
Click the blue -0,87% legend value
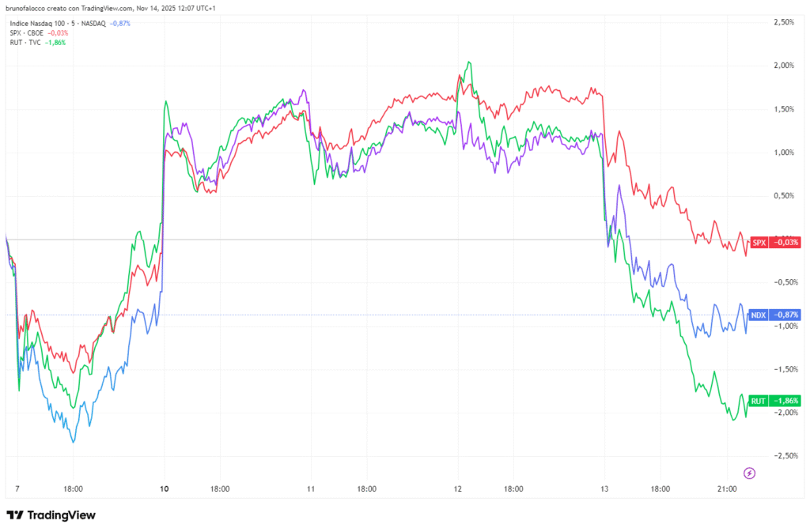pyautogui.click(x=121, y=24)
